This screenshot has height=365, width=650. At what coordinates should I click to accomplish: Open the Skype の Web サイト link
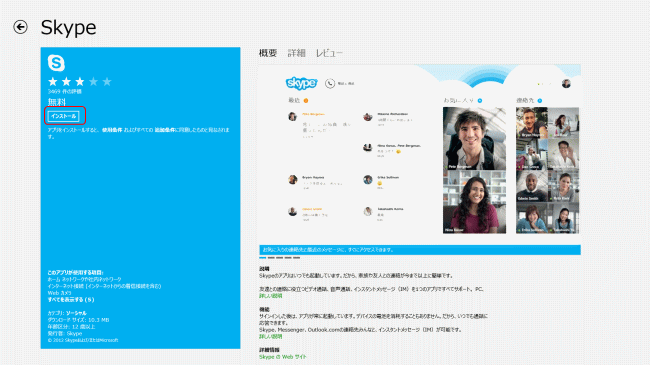click(x=283, y=357)
